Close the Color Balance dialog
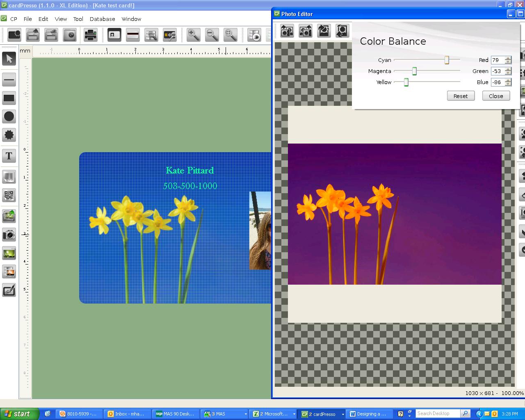 coord(496,96)
